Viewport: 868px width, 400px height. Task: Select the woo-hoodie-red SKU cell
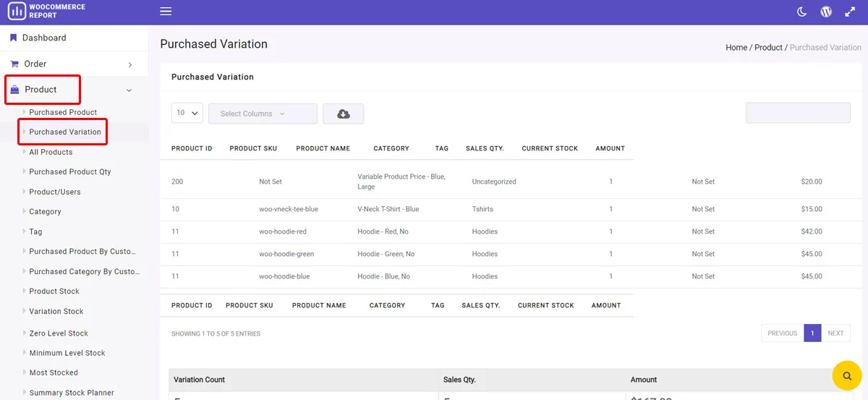coord(283,231)
